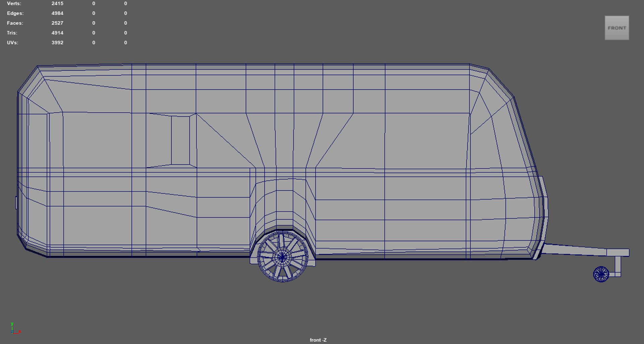Screen dimensions: 644x344
Task: Click the edges count 4984
Action: 57,13
